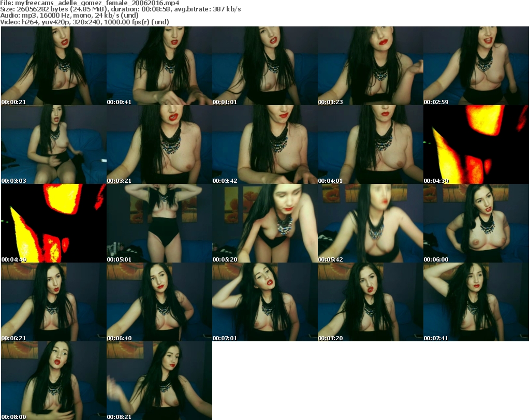
Task: Choose the thumbnail stamped 00:06:21
Action: click(x=54, y=302)
